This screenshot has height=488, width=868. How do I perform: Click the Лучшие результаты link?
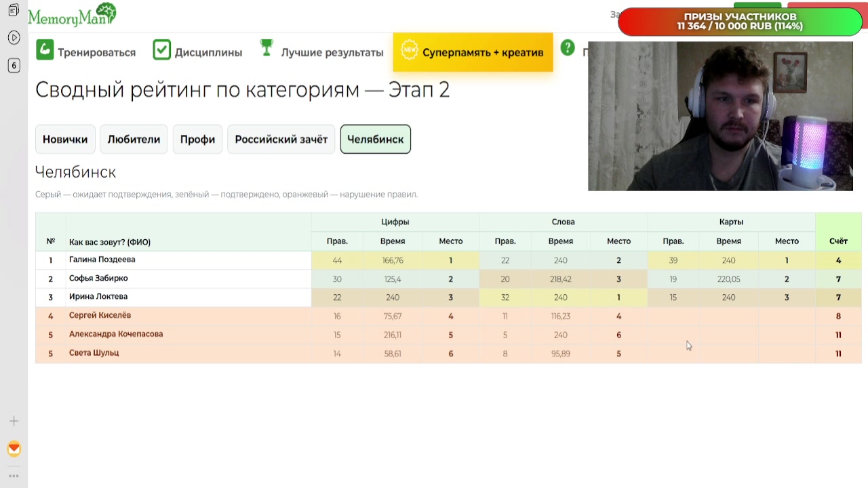coord(332,52)
